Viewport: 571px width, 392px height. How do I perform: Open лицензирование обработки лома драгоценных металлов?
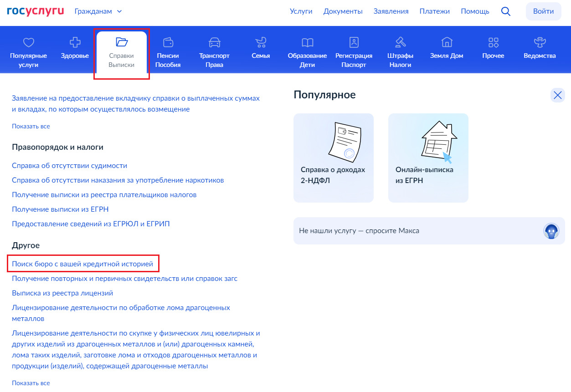[121, 313]
